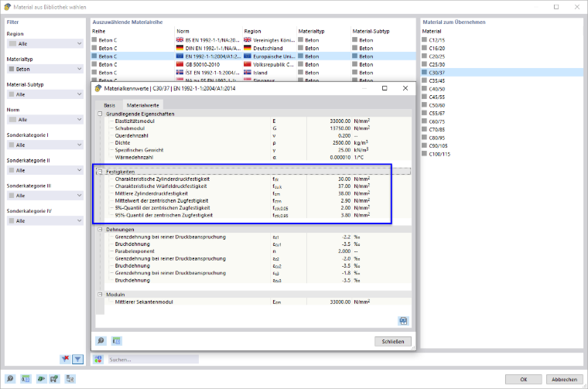Viewport: 588px width, 389px height.
Task: Select Beton C row with GB 50010-2010
Action: (x=254, y=64)
